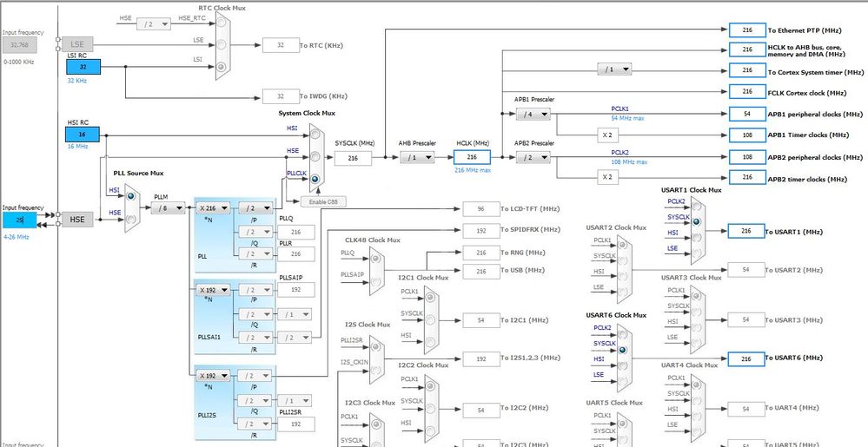Open the APB1 Prescaler dropdown
Image resolution: width=868 pixels, height=447 pixels.
(x=533, y=114)
